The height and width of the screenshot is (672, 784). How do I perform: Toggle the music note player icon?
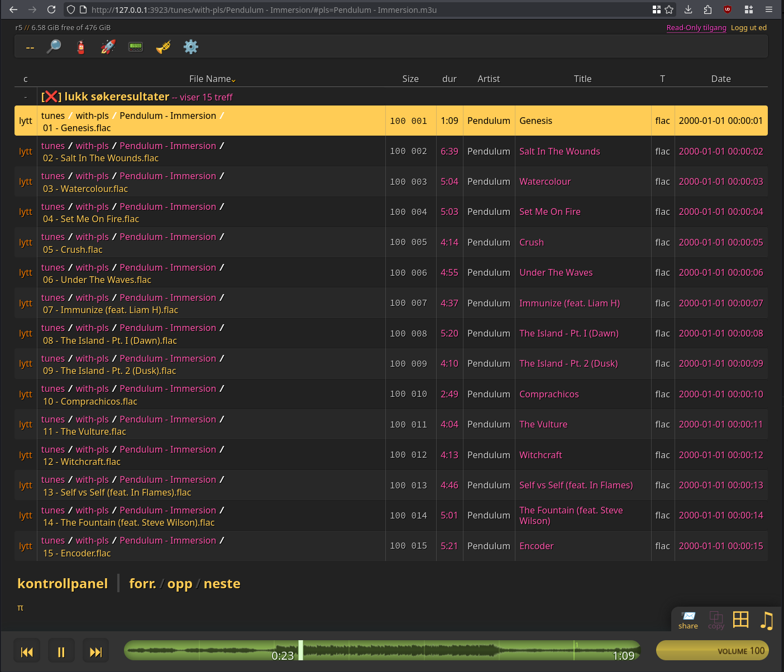coord(767,620)
